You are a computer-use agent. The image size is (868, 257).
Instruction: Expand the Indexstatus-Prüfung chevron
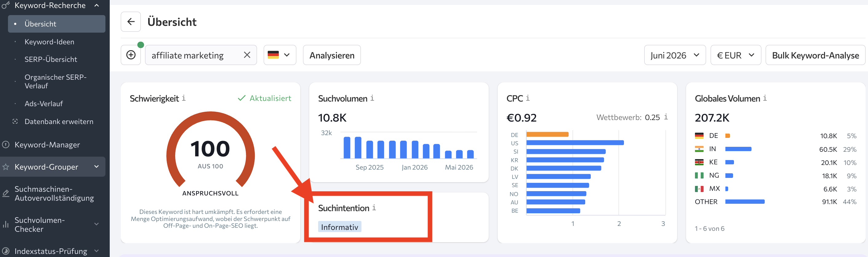pos(97,251)
